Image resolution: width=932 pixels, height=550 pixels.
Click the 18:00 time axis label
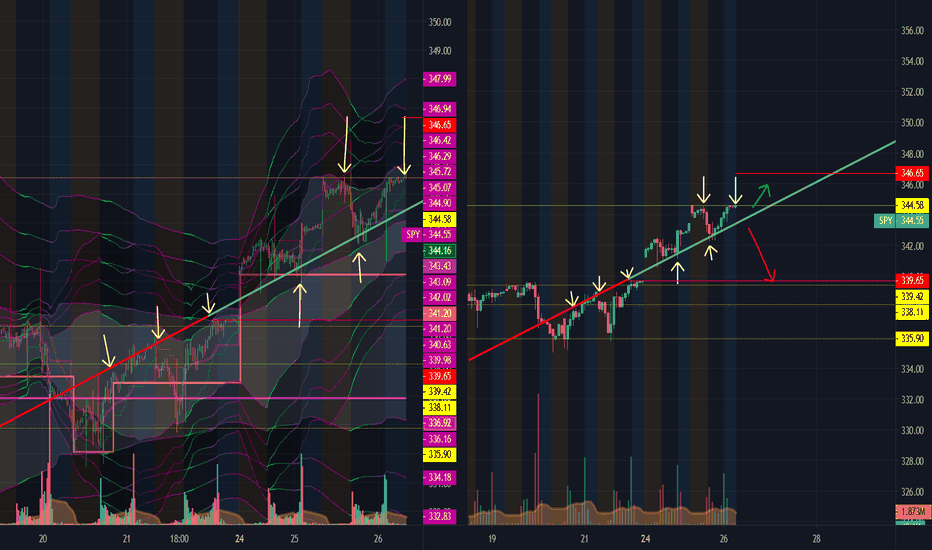(179, 539)
